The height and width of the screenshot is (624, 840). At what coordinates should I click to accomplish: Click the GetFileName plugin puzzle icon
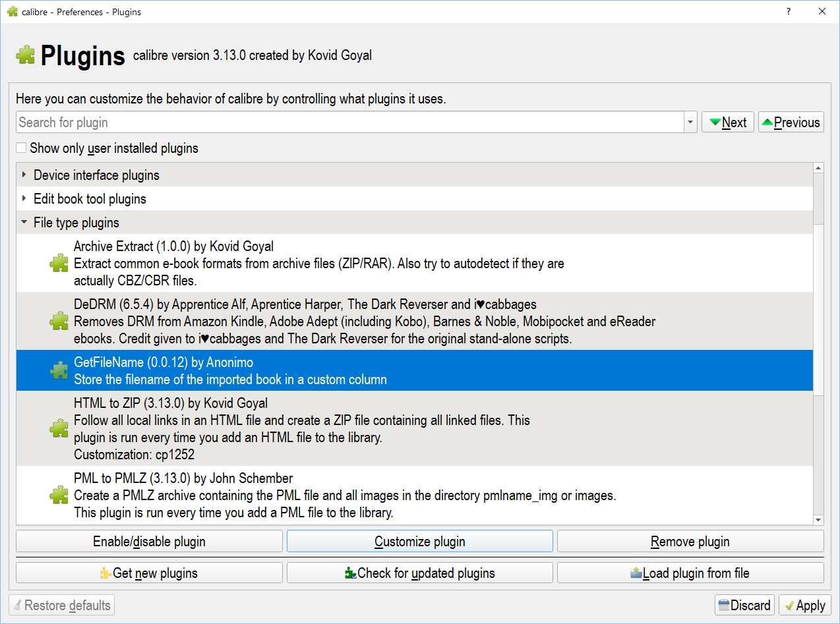tap(59, 371)
